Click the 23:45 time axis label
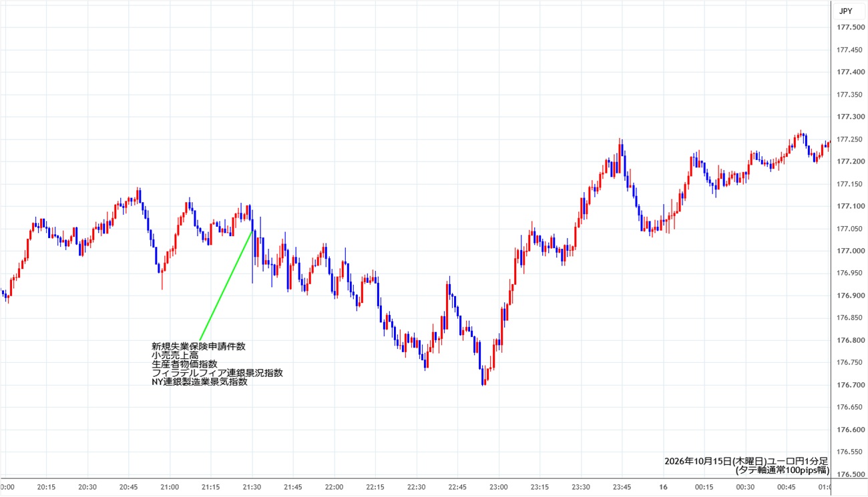The image size is (868, 497). pos(622,488)
